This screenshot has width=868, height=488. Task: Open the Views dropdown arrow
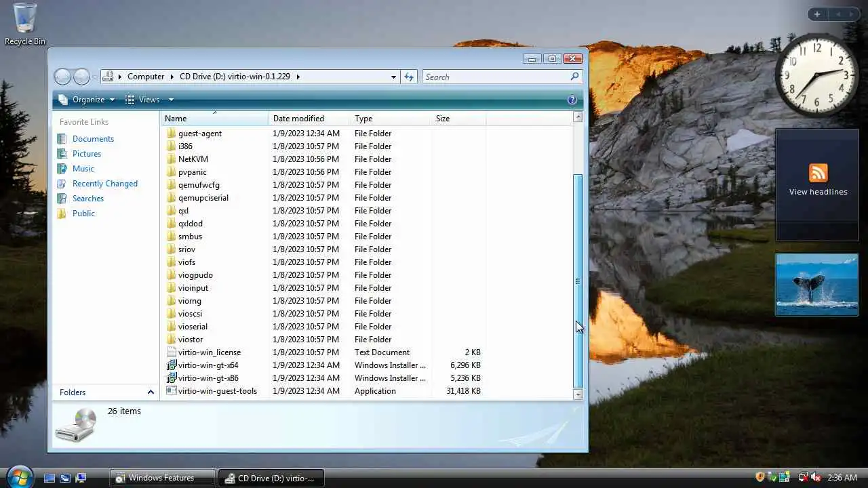point(171,100)
